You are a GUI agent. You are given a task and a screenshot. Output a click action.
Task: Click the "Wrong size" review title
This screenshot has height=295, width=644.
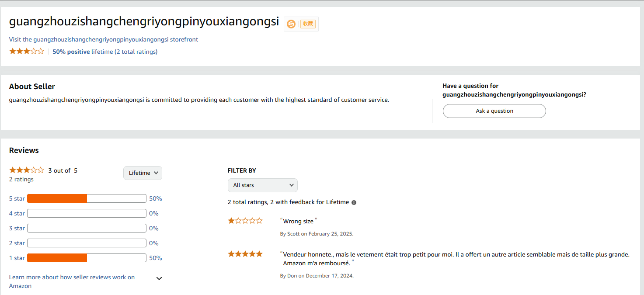298,221
